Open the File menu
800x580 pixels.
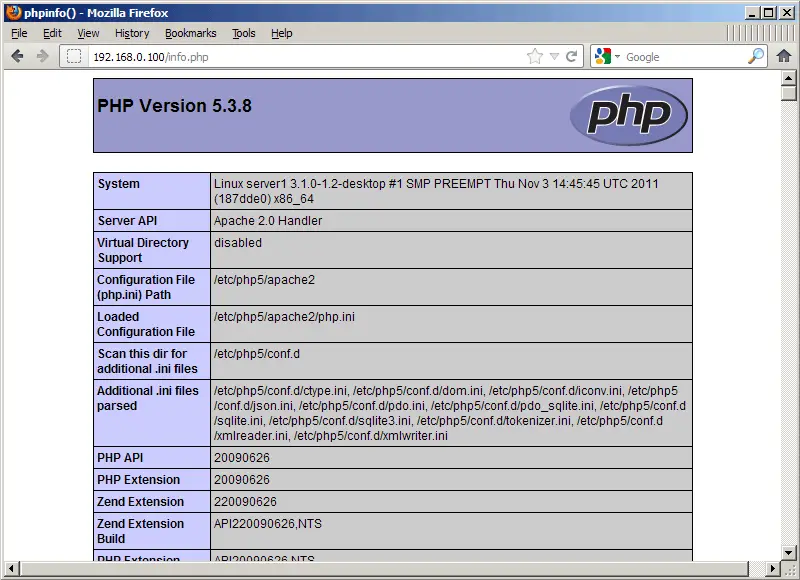click(19, 33)
